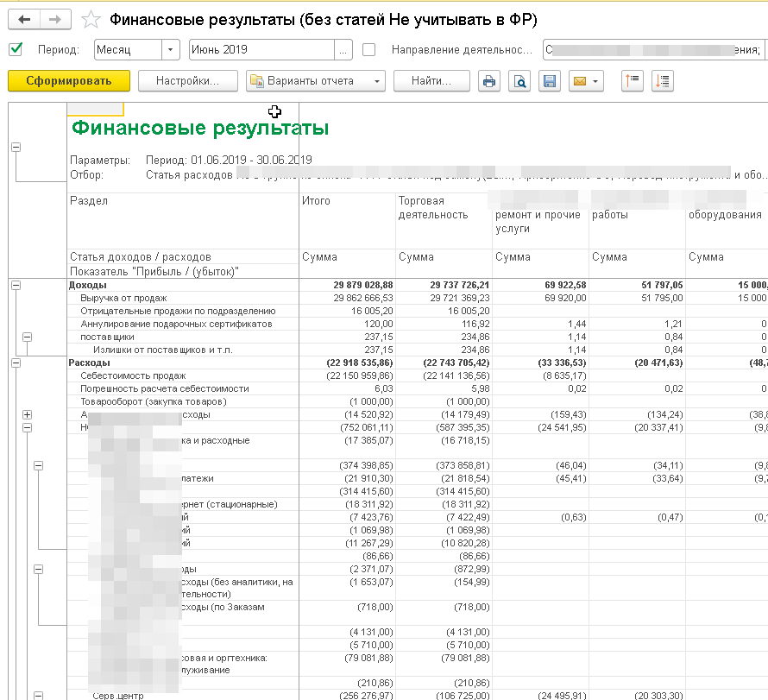Select the Направление деятельности value field

[x=654, y=49]
